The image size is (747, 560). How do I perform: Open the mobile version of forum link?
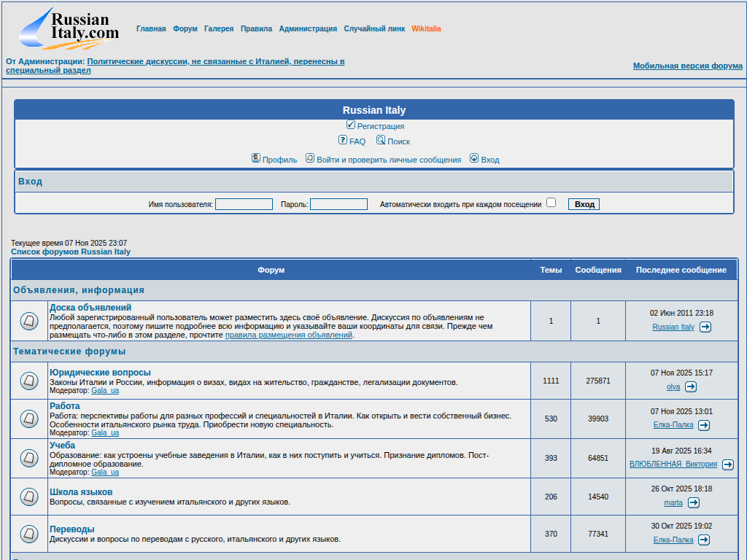(687, 66)
